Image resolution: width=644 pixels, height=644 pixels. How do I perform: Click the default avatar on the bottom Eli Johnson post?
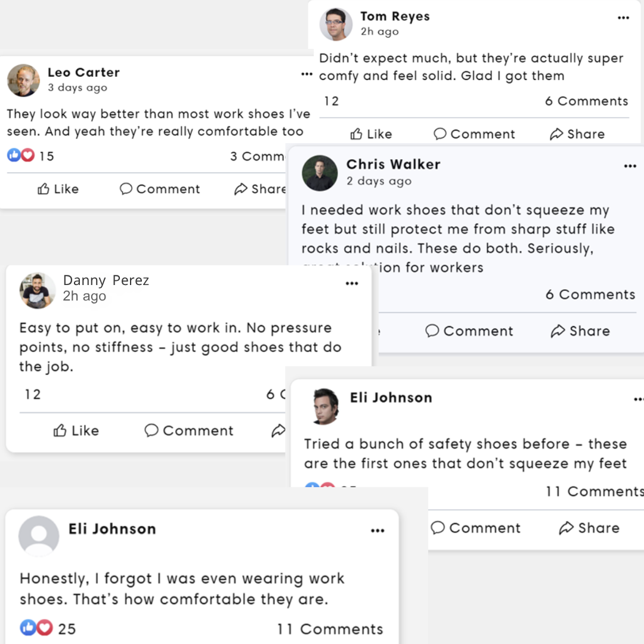[x=39, y=535]
